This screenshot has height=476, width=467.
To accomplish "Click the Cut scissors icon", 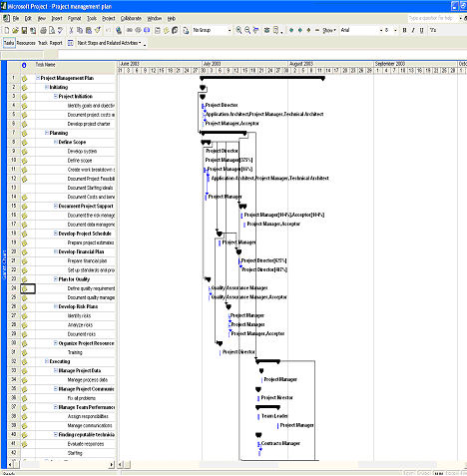I will coord(71,30).
